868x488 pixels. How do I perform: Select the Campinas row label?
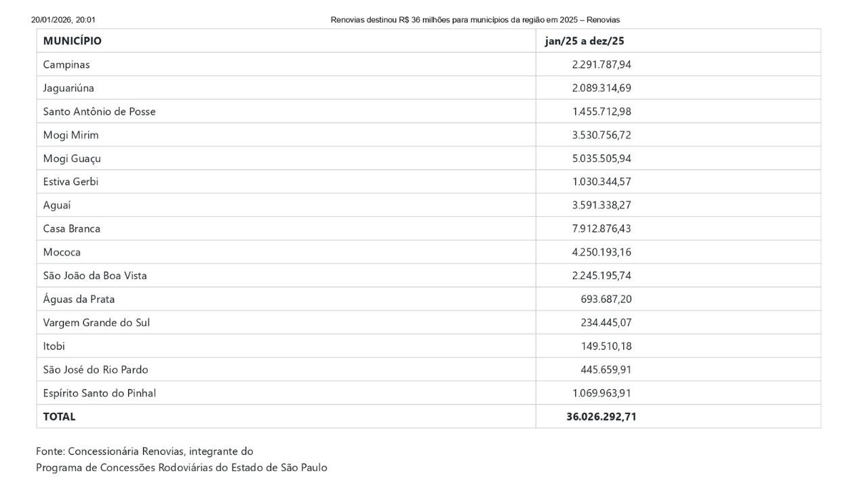click(x=66, y=64)
